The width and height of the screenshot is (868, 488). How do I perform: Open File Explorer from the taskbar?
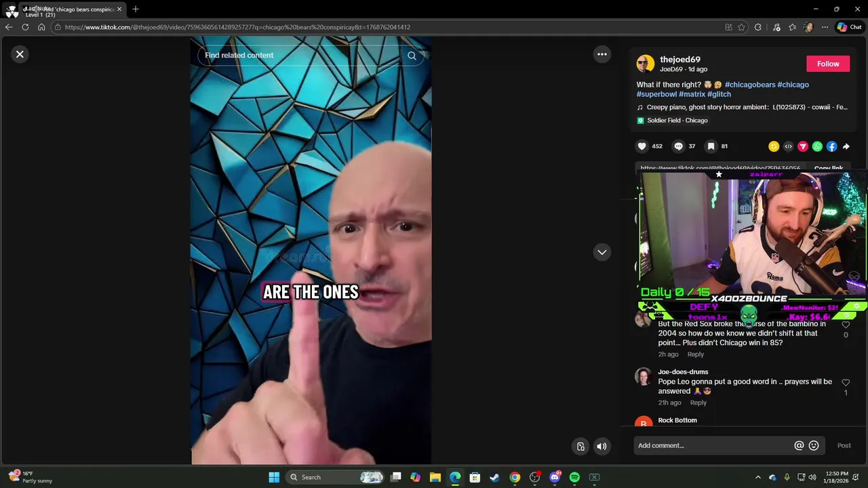(x=435, y=477)
